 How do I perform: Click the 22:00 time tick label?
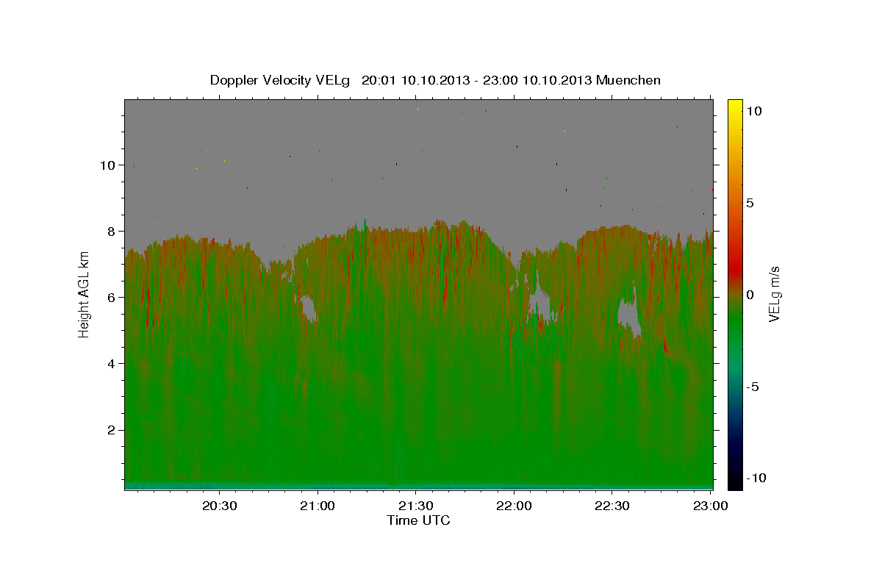(514, 506)
